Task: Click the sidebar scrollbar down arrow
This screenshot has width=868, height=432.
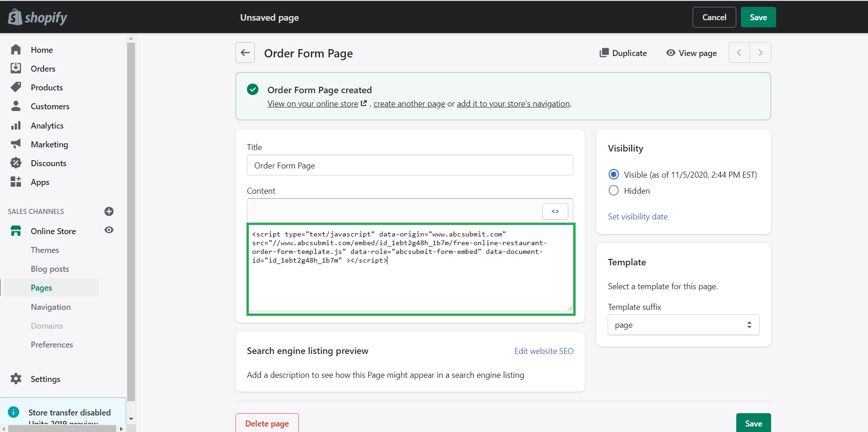Action: (131, 419)
